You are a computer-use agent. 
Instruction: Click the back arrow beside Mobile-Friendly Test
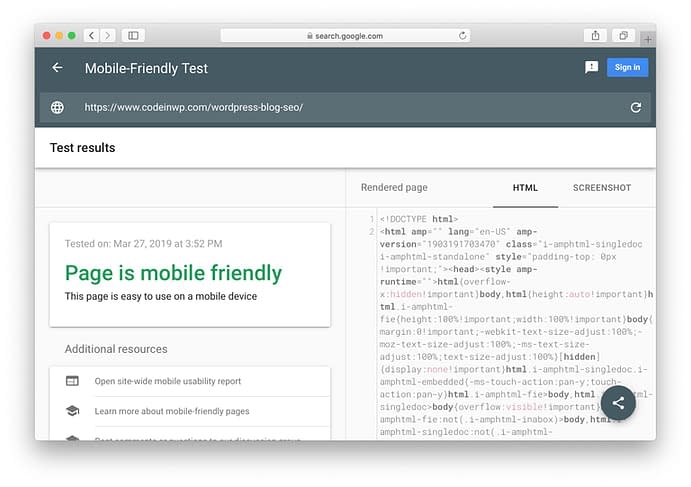pos(57,68)
